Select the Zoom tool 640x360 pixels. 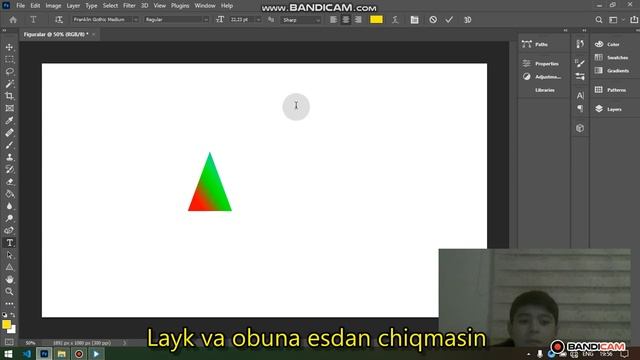(9, 291)
